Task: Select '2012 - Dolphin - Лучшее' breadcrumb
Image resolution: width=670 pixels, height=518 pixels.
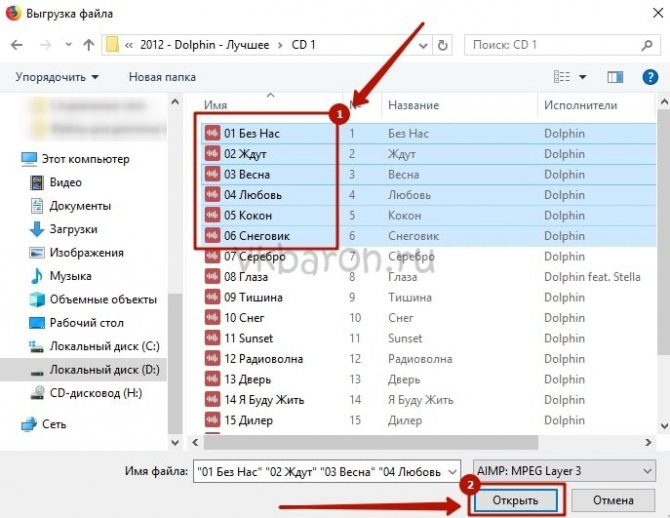Action: [x=205, y=45]
